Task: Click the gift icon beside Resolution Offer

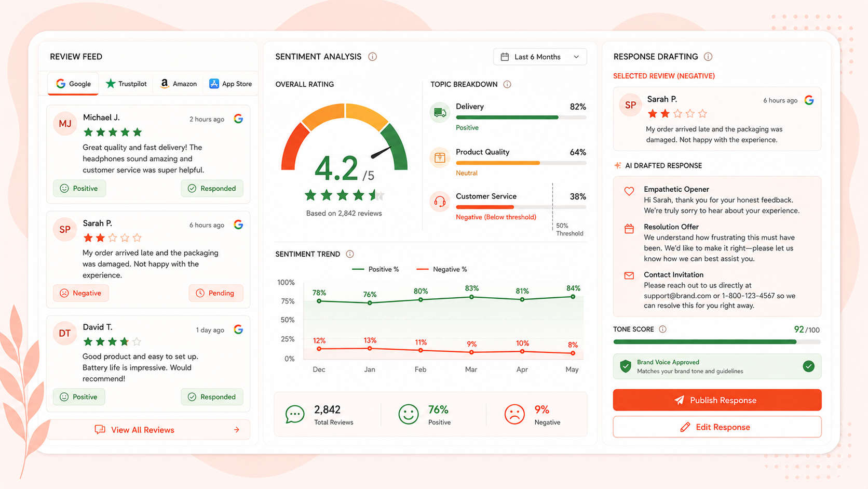Action: click(x=629, y=229)
